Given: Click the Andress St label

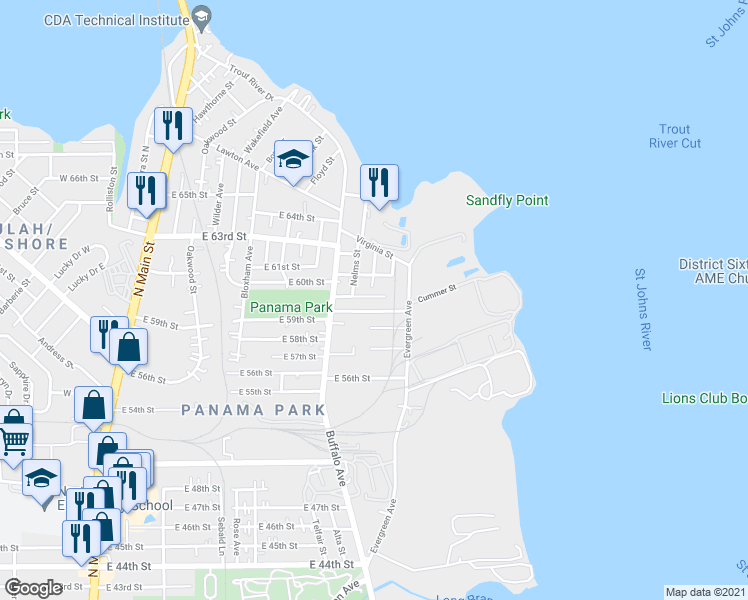Looking at the screenshot, I should [56, 353].
